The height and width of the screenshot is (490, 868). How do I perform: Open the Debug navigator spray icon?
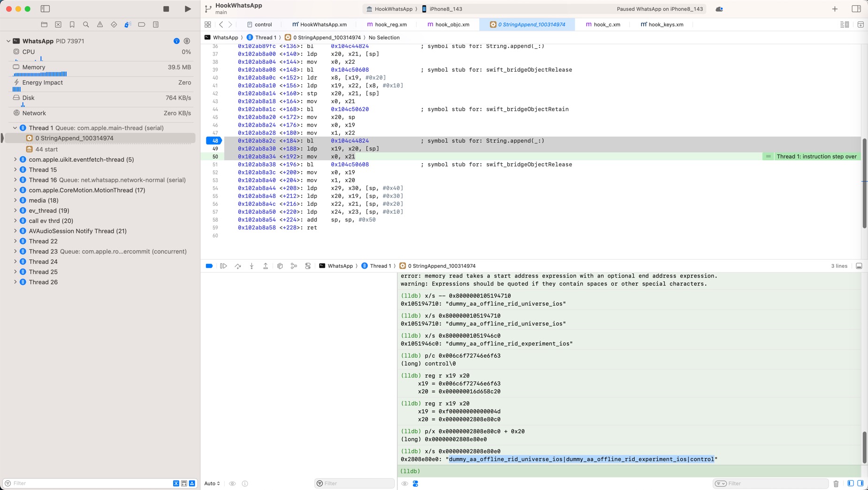(x=128, y=24)
